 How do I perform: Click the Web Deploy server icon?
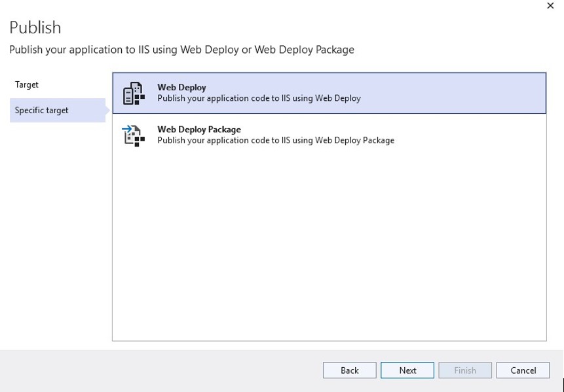tap(134, 93)
